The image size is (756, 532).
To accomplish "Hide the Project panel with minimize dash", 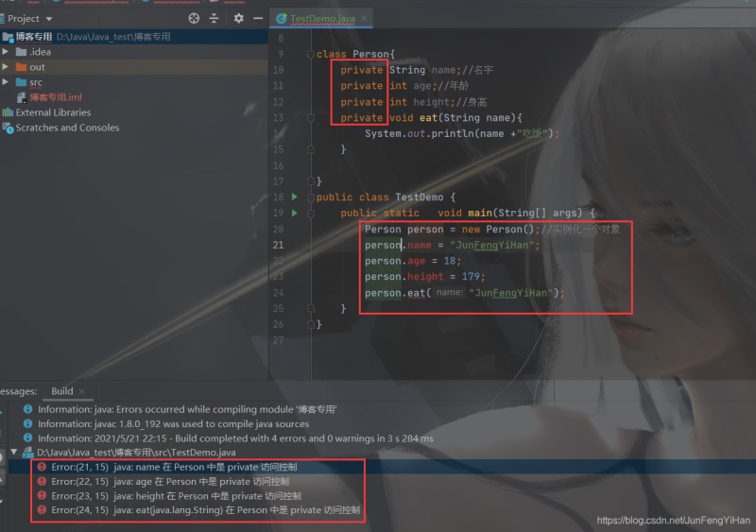I will pos(258,18).
